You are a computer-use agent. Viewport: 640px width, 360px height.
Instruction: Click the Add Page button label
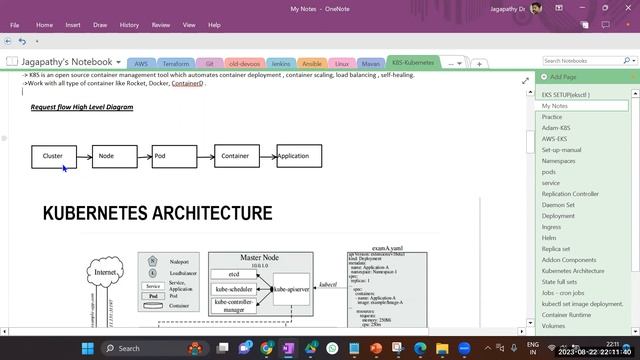563,77
